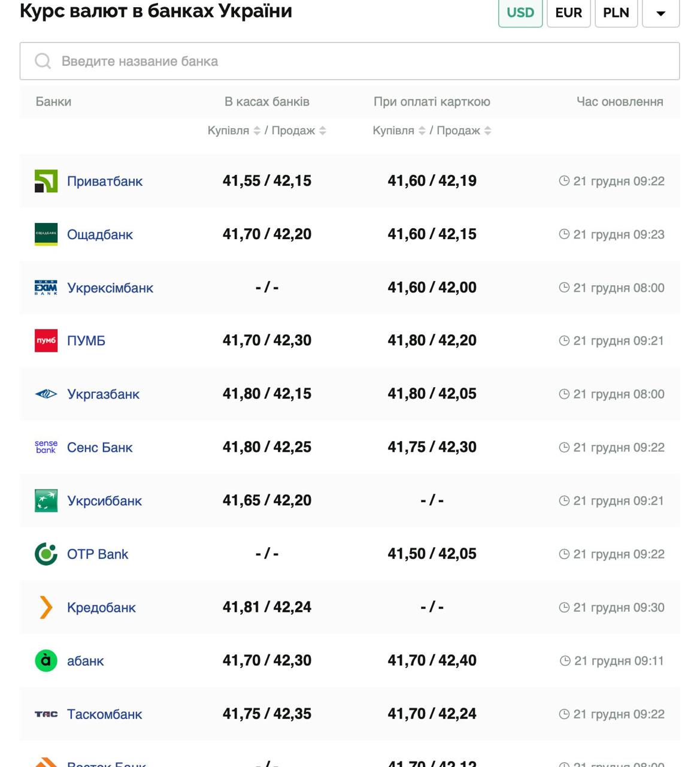Click the Ukrsibbank green star logo
This screenshot has width=700, height=767.
(x=46, y=500)
